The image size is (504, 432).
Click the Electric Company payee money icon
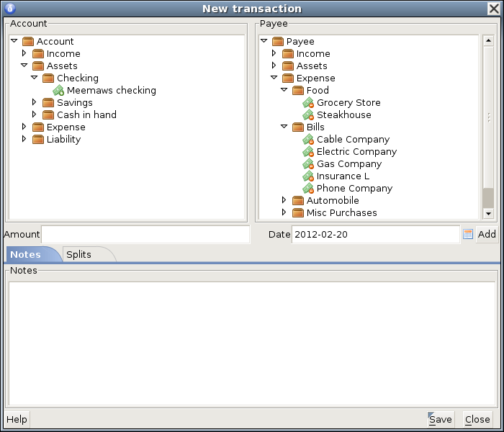308,152
